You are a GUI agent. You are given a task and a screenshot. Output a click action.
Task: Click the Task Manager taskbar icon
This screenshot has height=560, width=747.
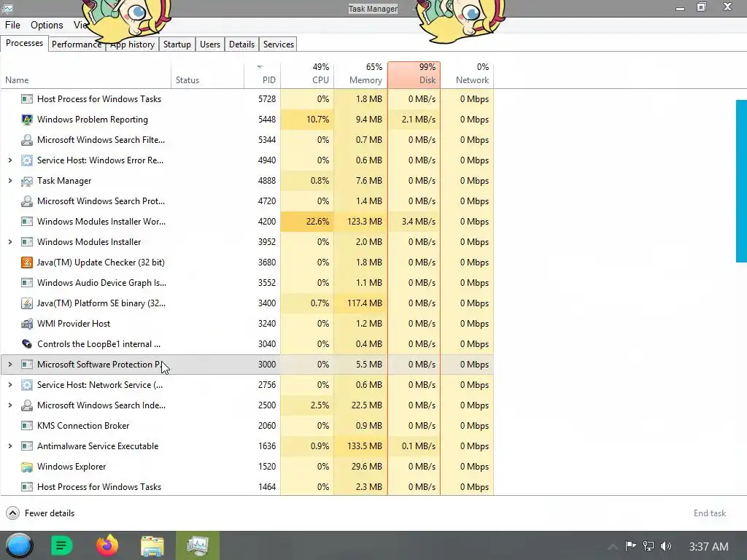click(197, 545)
